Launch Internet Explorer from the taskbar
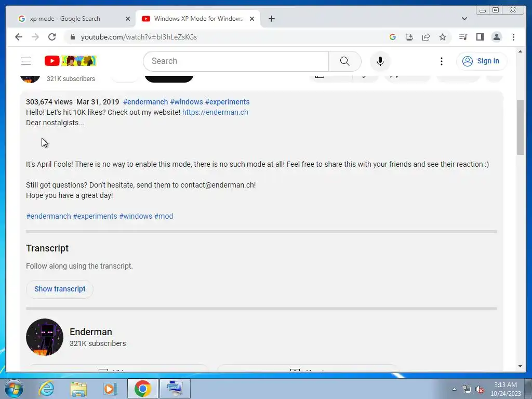This screenshot has height=399, width=532. click(46, 389)
